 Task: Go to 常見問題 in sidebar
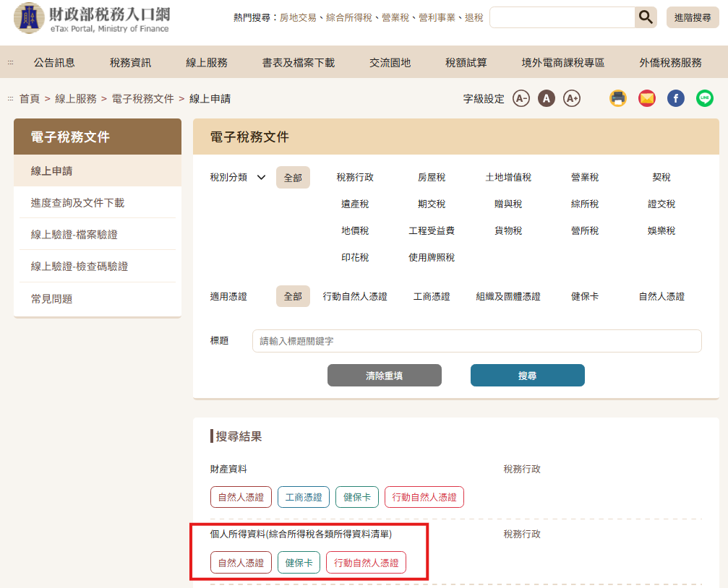(51, 298)
